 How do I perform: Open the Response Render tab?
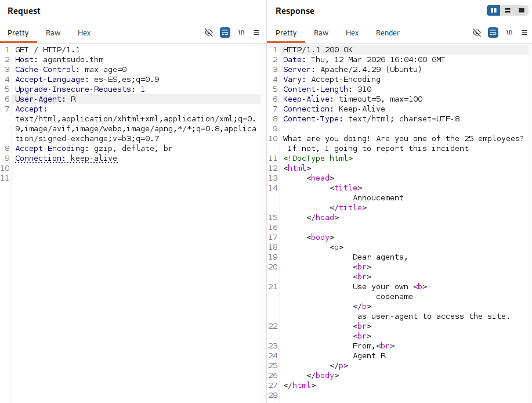point(388,33)
